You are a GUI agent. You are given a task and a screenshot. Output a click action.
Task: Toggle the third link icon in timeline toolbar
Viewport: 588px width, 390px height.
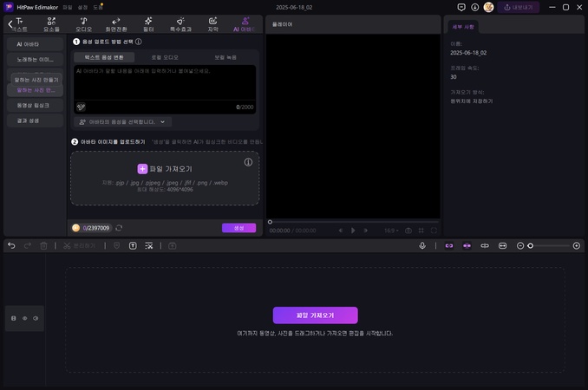[x=485, y=246]
